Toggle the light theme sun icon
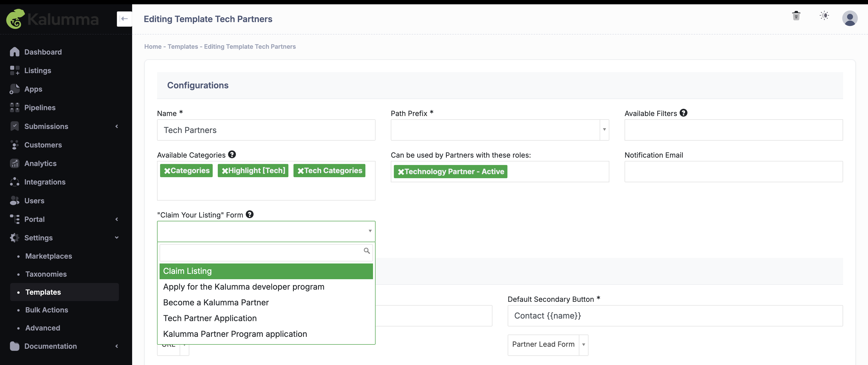The width and height of the screenshot is (868, 365). pos(824,15)
